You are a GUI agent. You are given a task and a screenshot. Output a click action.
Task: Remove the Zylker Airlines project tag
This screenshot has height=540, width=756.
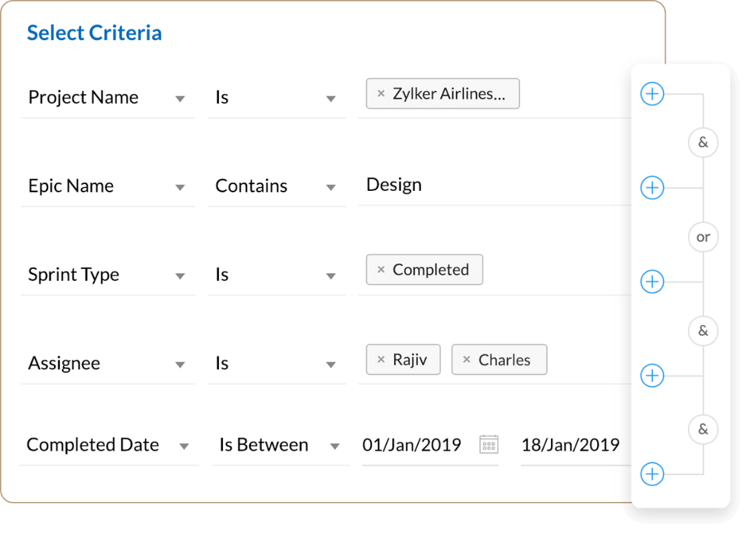pos(381,93)
